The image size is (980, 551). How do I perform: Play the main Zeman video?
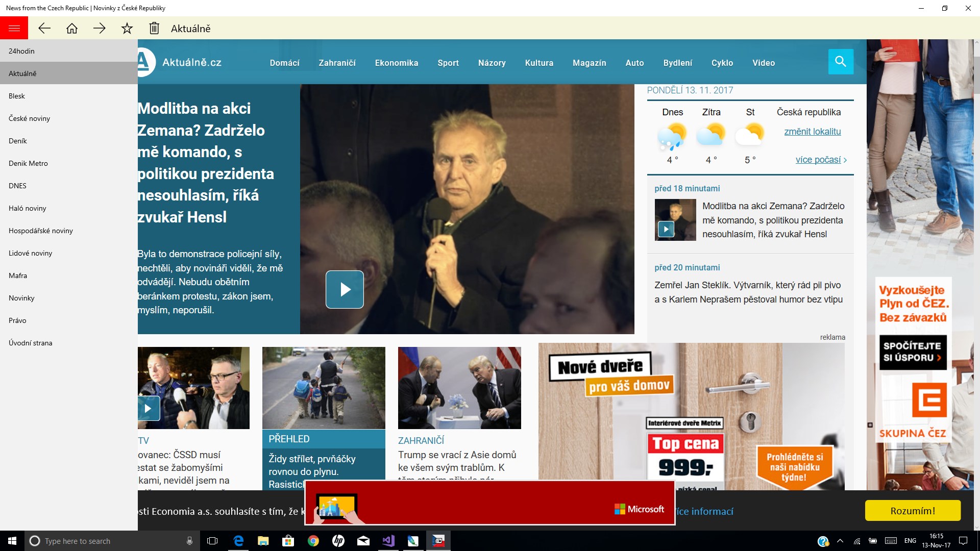(x=345, y=289)
